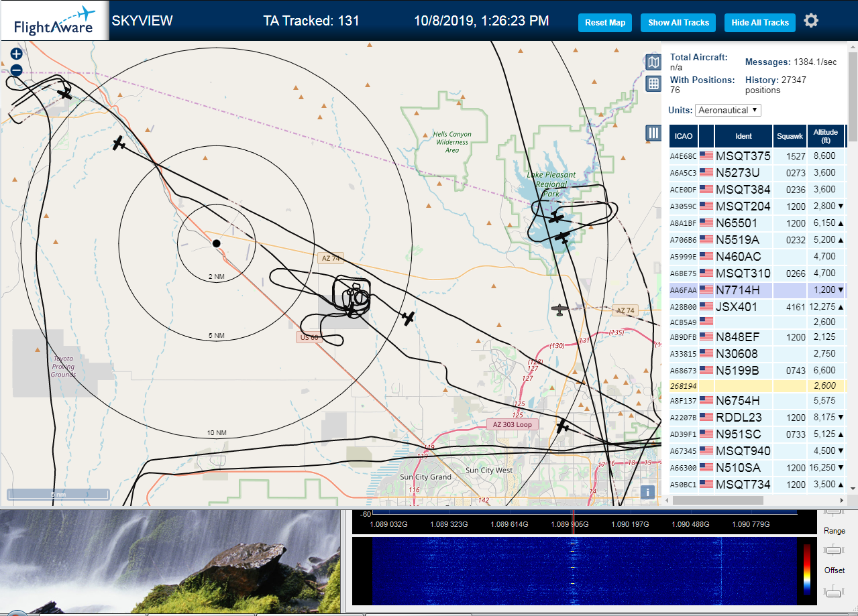Select the highlighted N7714H row

point(757,290)
